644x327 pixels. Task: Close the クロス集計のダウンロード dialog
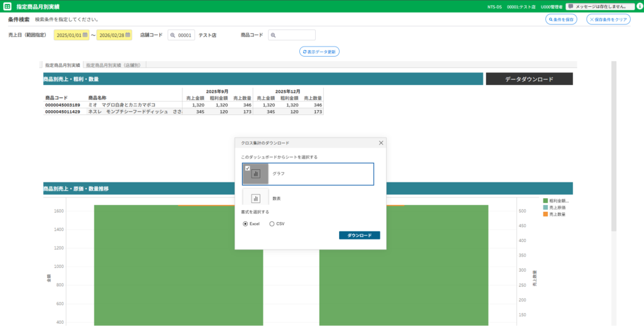[380, 143]
